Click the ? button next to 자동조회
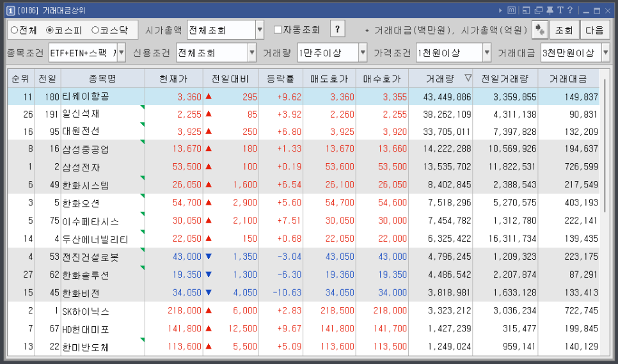 337,29
